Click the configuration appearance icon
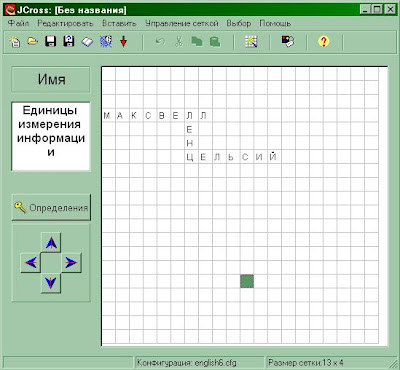 288,42
